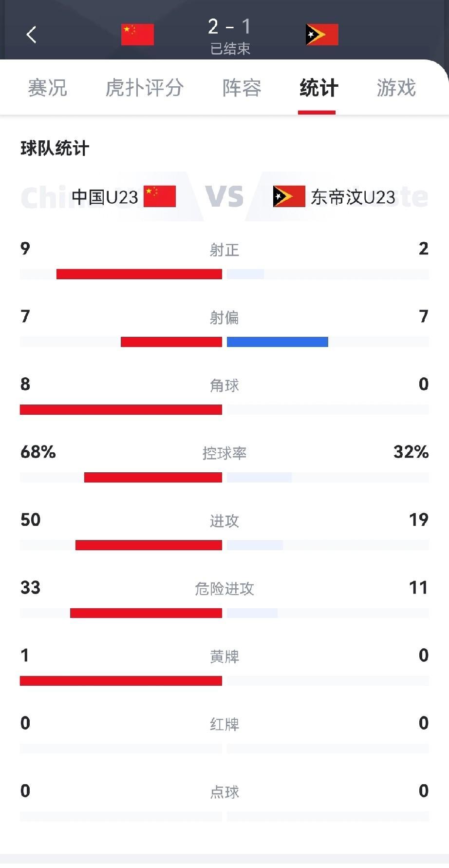
Task: Tap the 中国U23 team name
Action: tap(105, 197)
